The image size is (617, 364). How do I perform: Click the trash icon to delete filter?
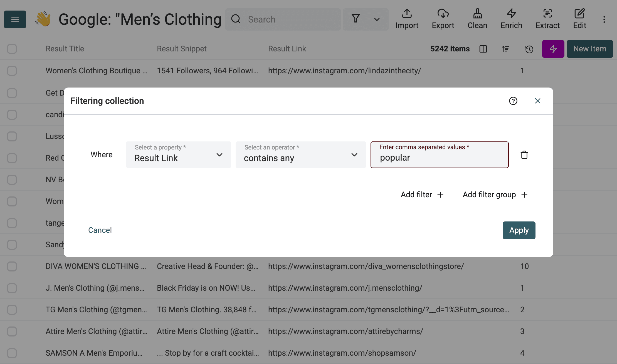tap(524, 155)
